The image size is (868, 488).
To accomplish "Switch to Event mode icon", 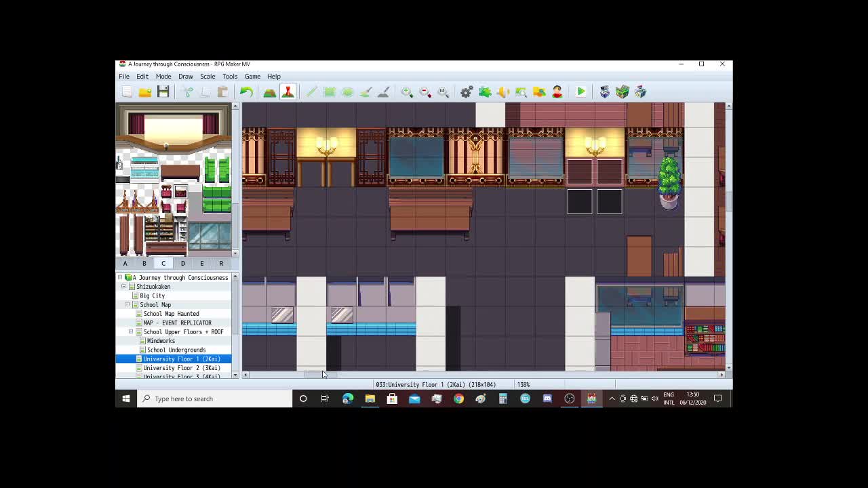I will click(x=288, y=91).
